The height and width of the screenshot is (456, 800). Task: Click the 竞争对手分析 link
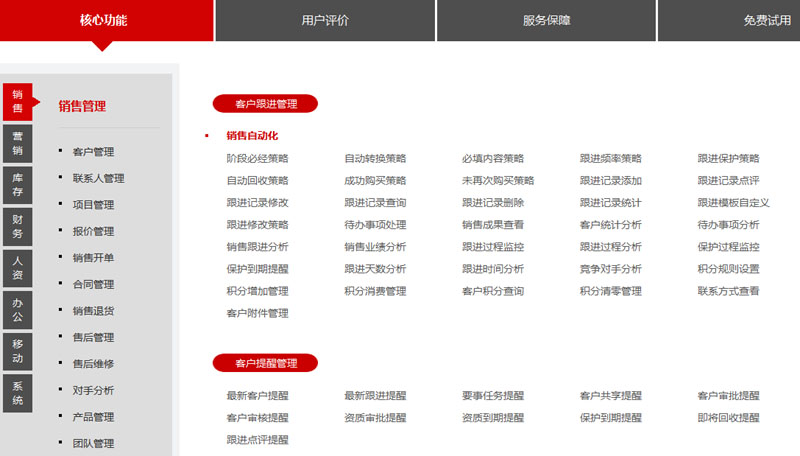[x=610, y=270]
